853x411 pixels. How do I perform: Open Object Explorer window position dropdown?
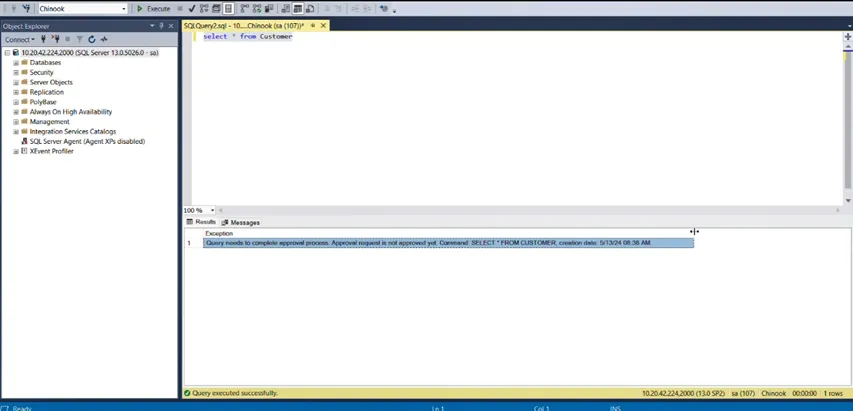pos(152,26)
